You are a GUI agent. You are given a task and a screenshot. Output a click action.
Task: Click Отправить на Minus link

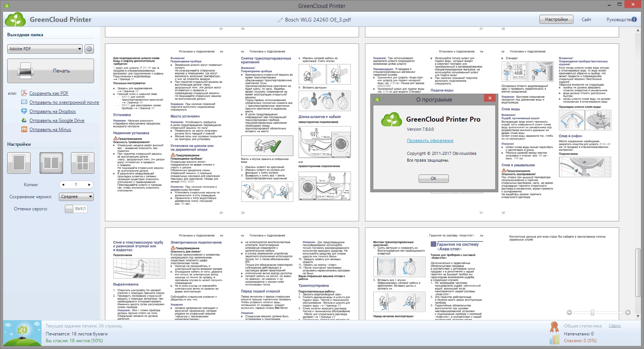[x=50, y=130]
